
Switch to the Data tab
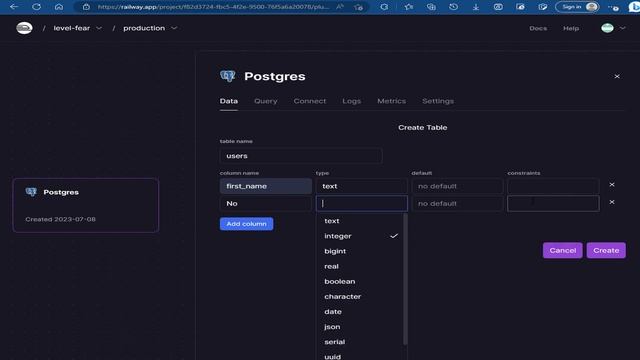pos(229,101)
